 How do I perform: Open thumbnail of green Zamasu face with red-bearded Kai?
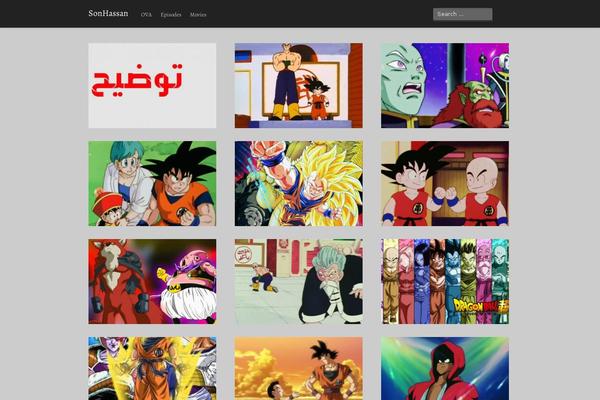[445, 85]
